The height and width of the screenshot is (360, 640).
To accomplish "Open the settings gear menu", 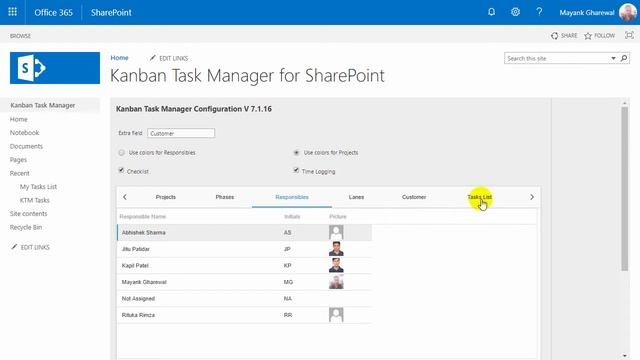I will pyautogui.click(x=515, y=12).
